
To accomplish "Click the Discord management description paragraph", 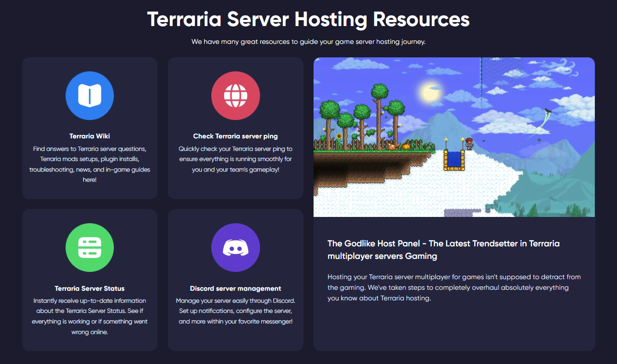I will 235,311.
